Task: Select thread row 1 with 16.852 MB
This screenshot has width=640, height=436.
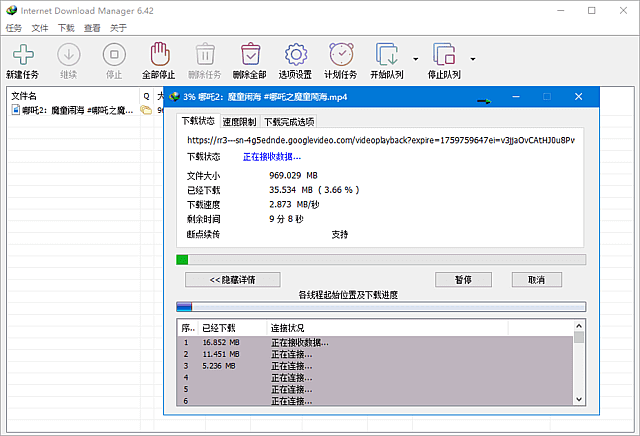Action: 300,342
